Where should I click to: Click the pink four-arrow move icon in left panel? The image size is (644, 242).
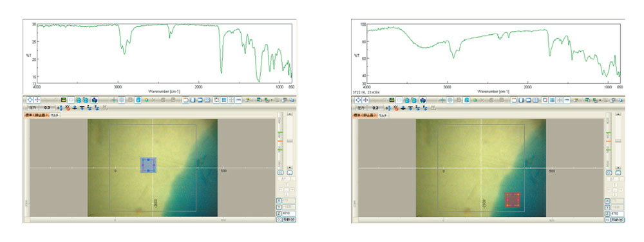37,100
